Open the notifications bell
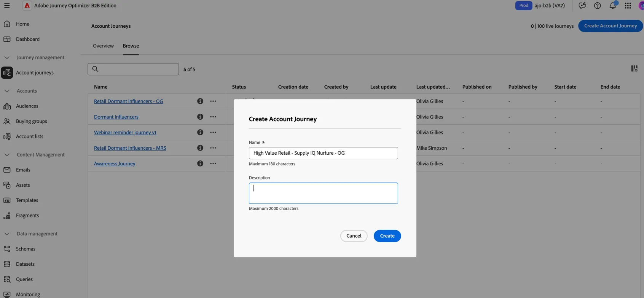The image size is (644, 298). point(612,6)
